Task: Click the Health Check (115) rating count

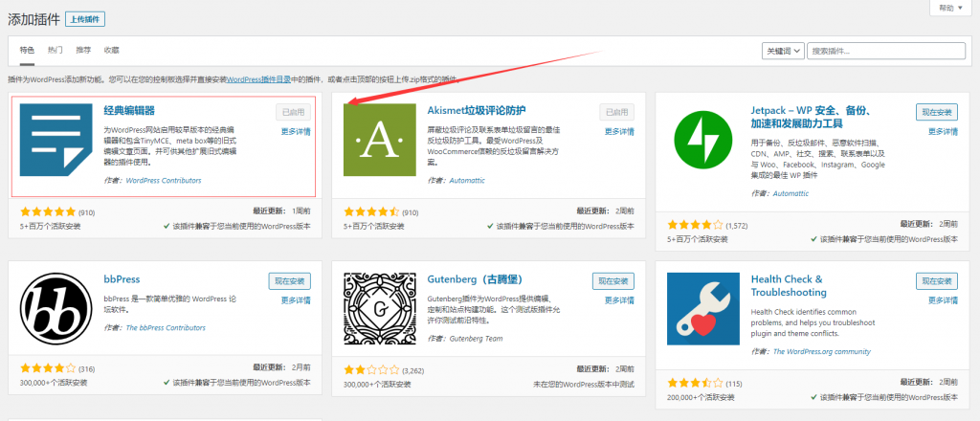Action: pos(734,384)
